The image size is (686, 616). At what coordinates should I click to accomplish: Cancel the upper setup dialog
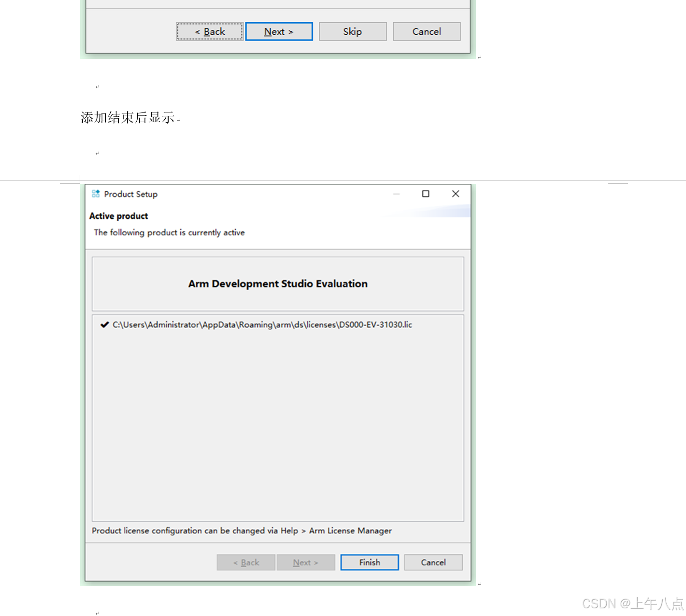pyautogui.click(x=427, y=31)
